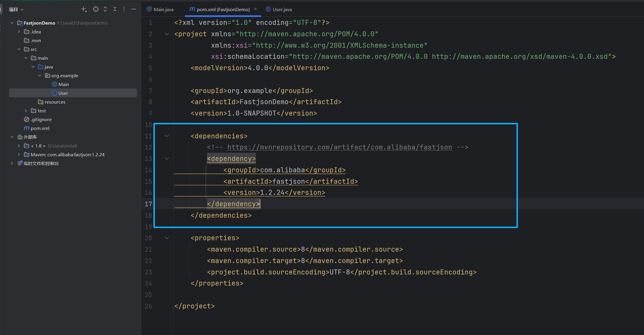Expand Maven com.alibaba:fastjson:1.2.24 library
Image resolution: width=644 pixels, height=335 pixels.
tap(19, 154)
